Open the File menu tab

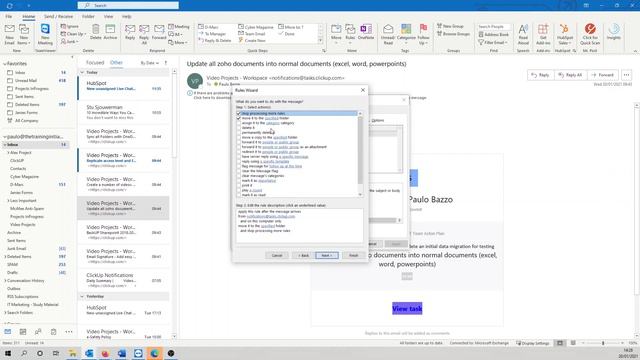(x=9, y=16)
